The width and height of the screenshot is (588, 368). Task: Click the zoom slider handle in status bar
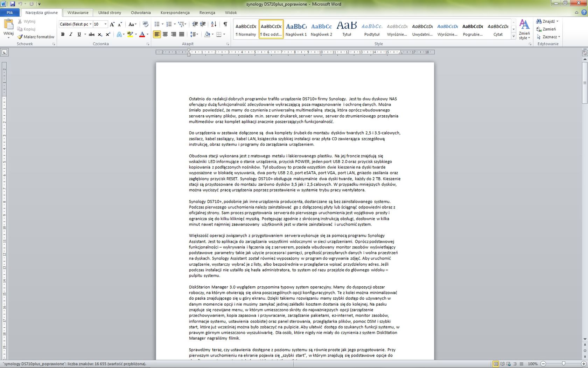coord(563,364)
